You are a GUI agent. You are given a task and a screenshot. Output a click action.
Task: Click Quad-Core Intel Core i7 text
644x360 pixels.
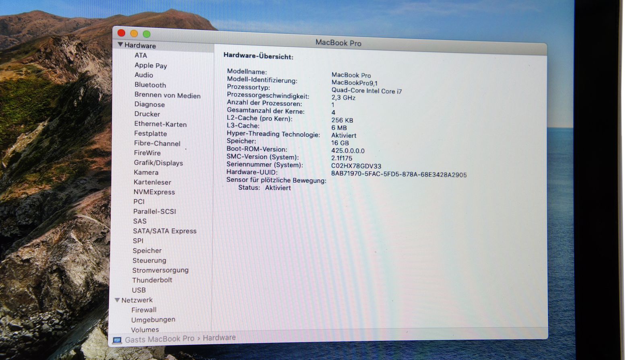point(367,91)
